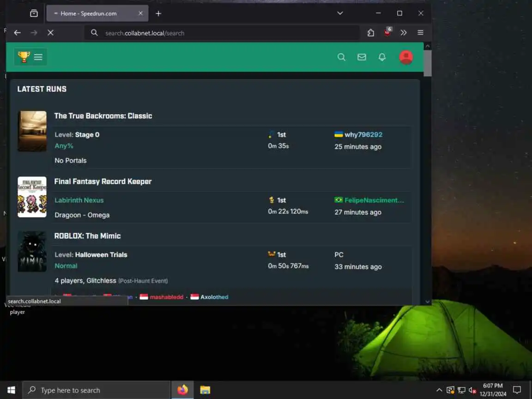Open the Firefox extensions puzzle icon

[370, 33]
